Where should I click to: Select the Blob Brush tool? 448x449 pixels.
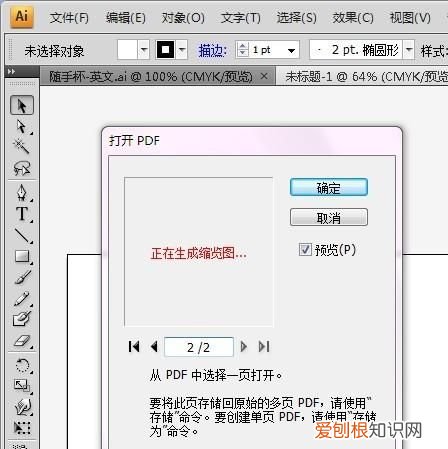click(x=22, y=319)
